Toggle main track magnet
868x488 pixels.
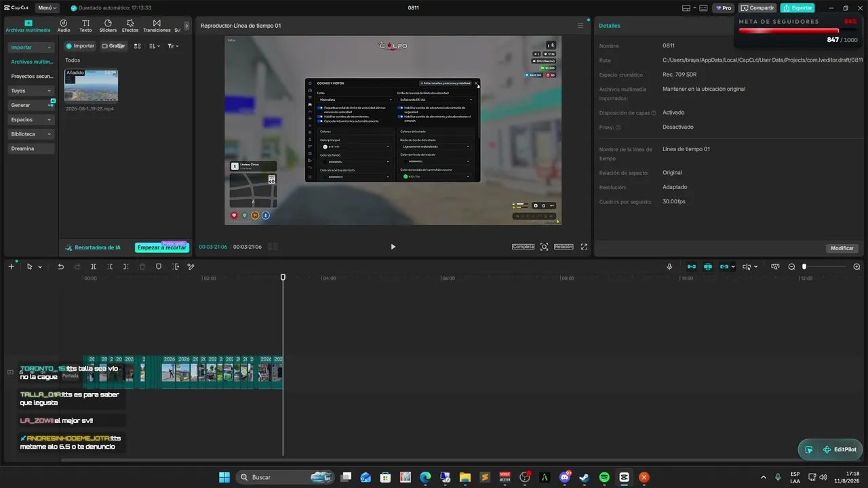click(x=692, y=266)
